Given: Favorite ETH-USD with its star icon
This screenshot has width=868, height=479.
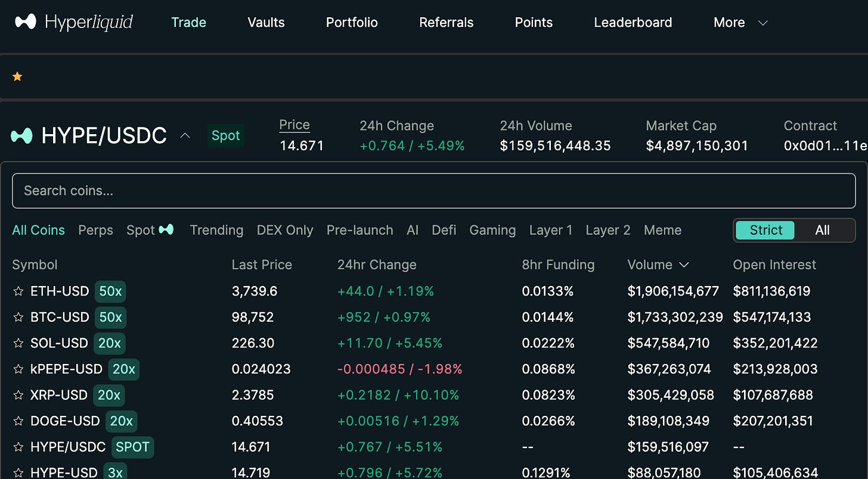Looking at the screenshot, I should point(18,291).
